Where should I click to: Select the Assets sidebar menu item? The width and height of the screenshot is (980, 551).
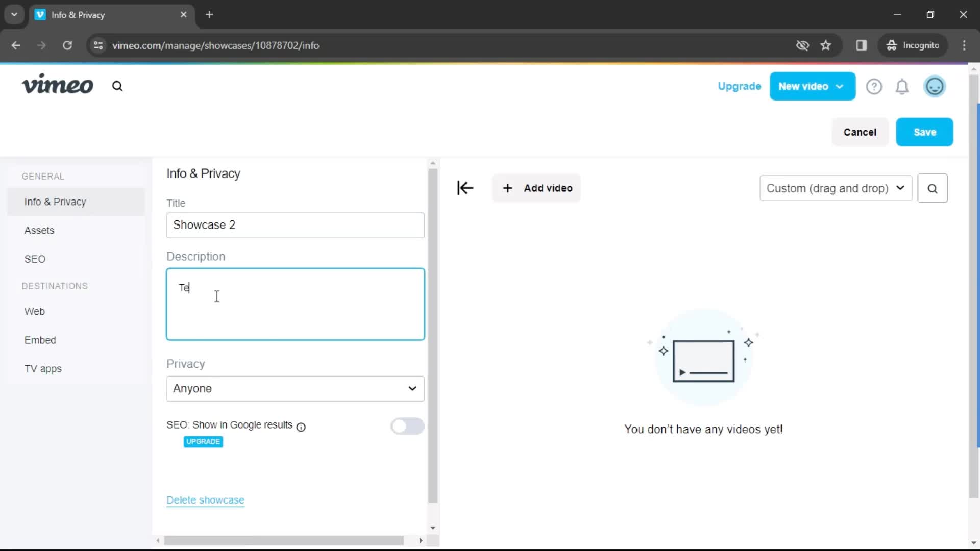pos(39,230)
